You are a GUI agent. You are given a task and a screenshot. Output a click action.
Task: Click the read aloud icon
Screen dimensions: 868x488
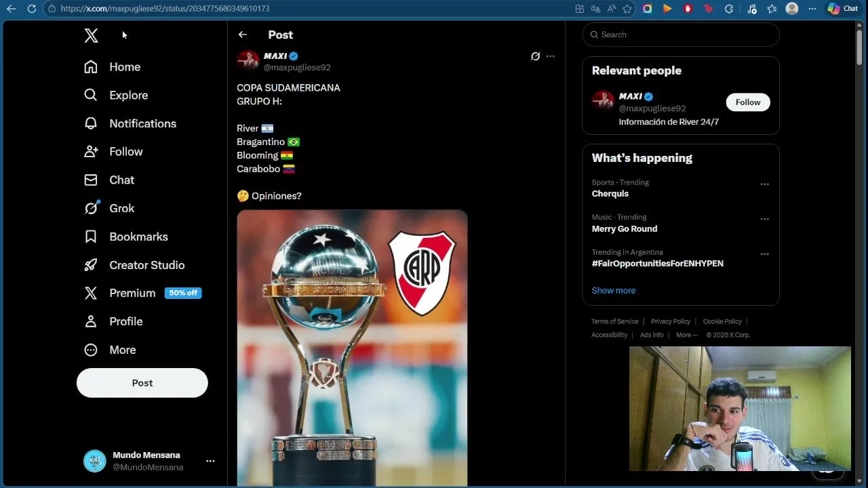[x=612, y=9]
